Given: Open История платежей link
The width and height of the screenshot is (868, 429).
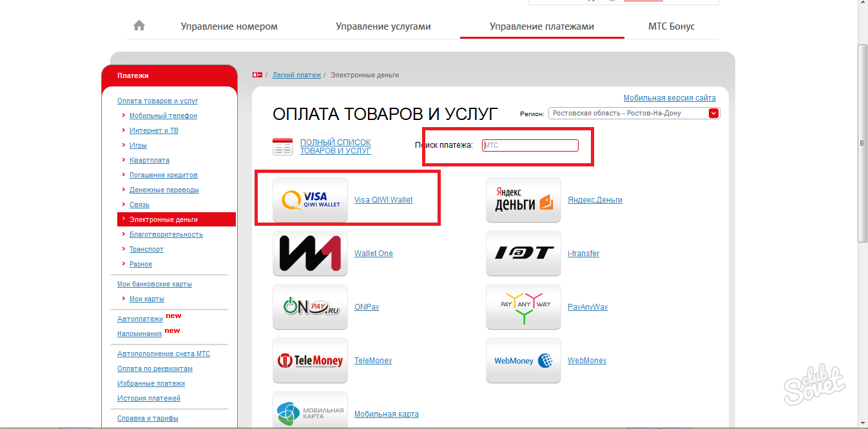Looking at the screenshot, I should click(x=149, y=398).
